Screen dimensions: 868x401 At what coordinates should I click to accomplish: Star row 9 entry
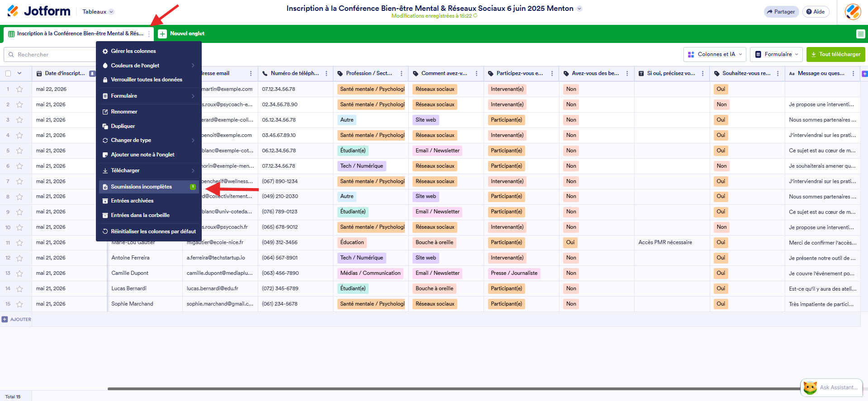[x=19, y=212]
